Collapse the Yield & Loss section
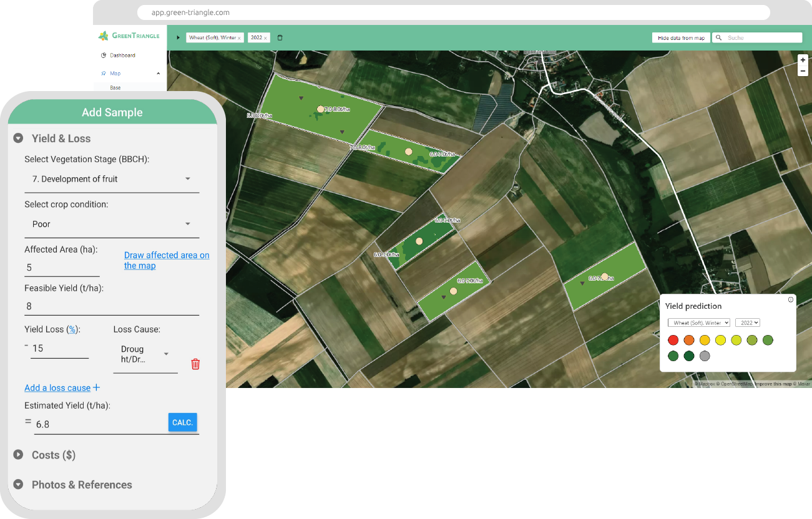This screenshot has width=812, height=519. (19, 138)
